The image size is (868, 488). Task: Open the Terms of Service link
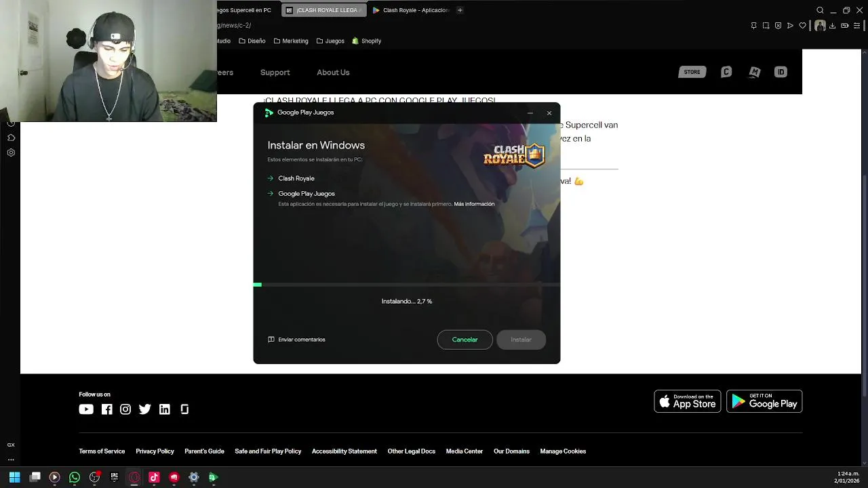click(x=102, y=451)
